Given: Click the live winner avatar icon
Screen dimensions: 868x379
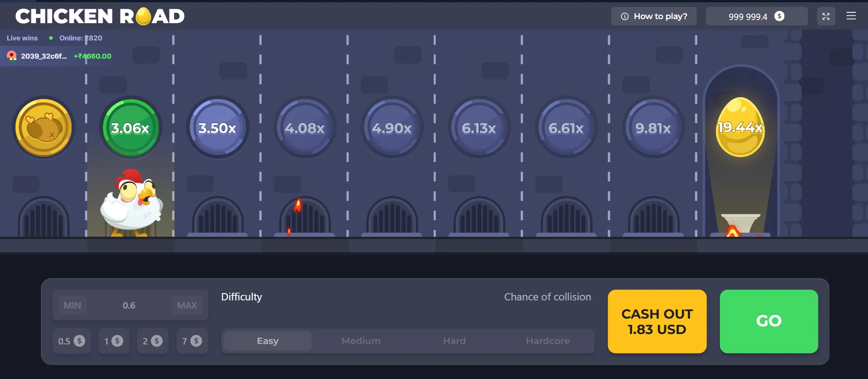Looking at the screenshot, I should click(12, 56).
